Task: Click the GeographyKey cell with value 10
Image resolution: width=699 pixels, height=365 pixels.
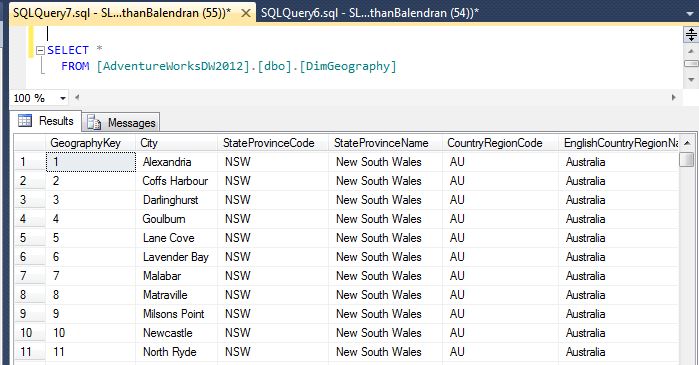Action: 90,333
